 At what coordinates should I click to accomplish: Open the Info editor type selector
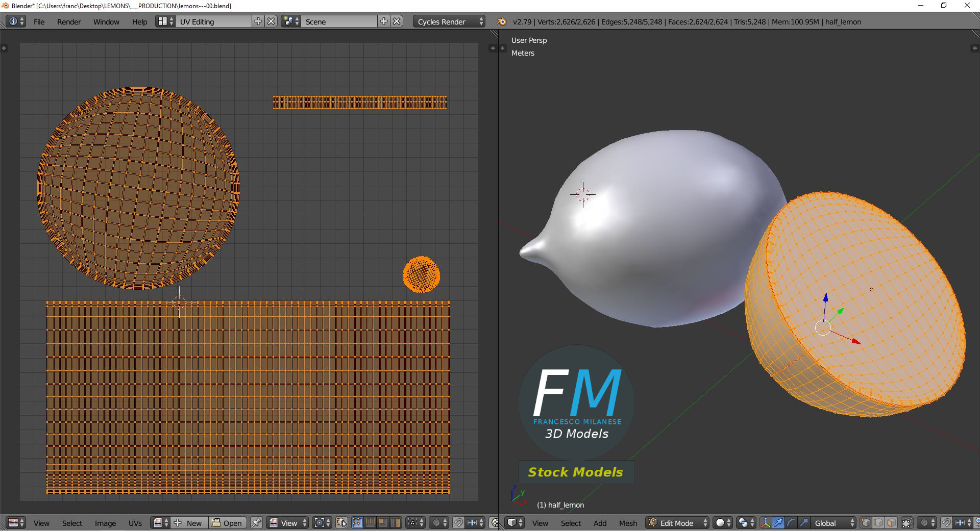pyautogui.click(x=16, y=21)
